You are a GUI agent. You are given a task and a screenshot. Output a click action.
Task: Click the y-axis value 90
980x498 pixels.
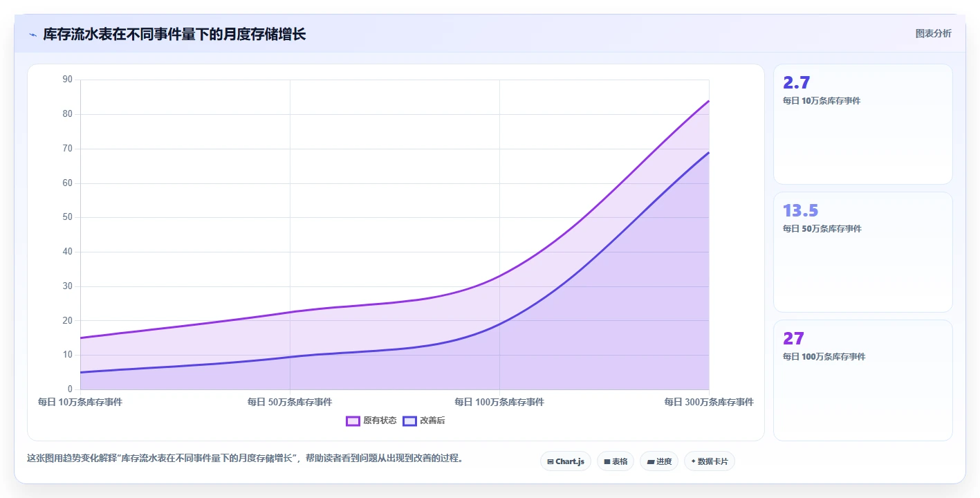[x=67, y=80]
